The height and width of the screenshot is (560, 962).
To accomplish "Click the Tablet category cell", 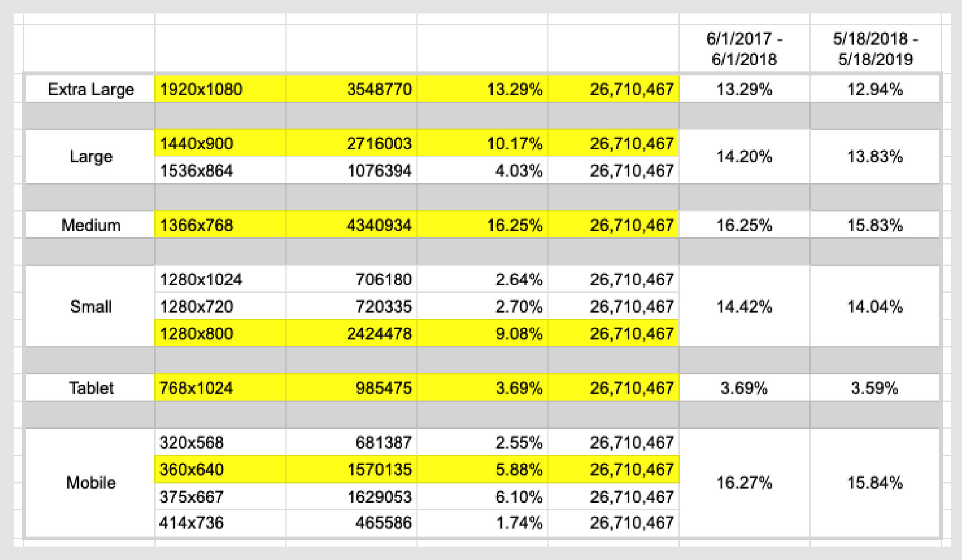I will [x=90, y=388].
